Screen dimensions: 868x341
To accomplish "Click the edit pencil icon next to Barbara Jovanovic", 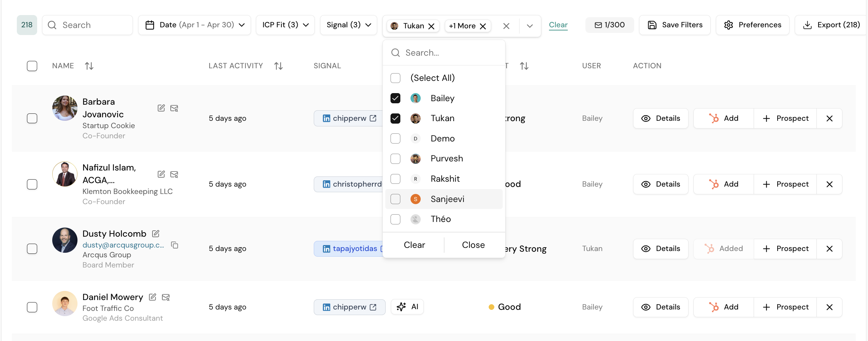I will [x=161, y=108].
